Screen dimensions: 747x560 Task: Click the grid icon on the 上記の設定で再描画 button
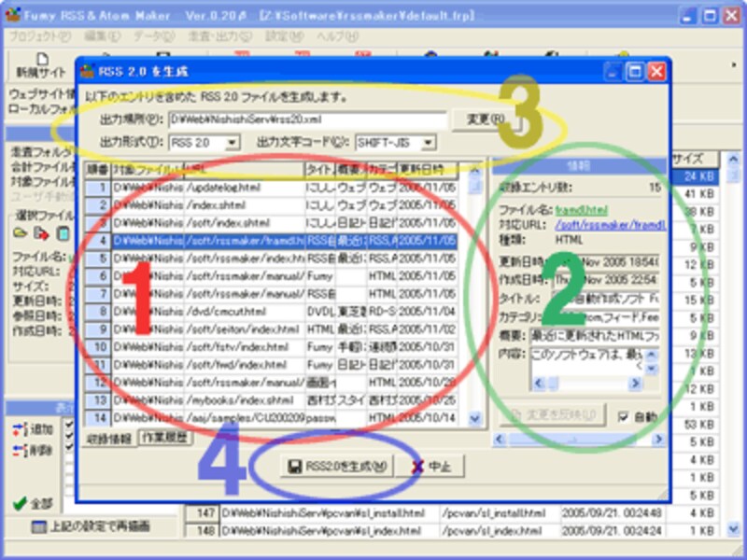[x=38, y=526]
